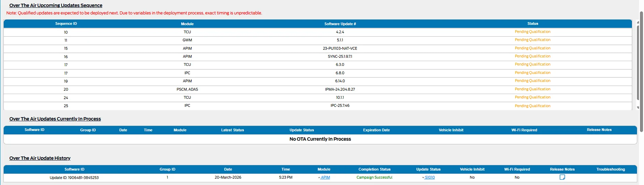
Task: Click the sequence table scroll down arrow
Action: (638, 108)
